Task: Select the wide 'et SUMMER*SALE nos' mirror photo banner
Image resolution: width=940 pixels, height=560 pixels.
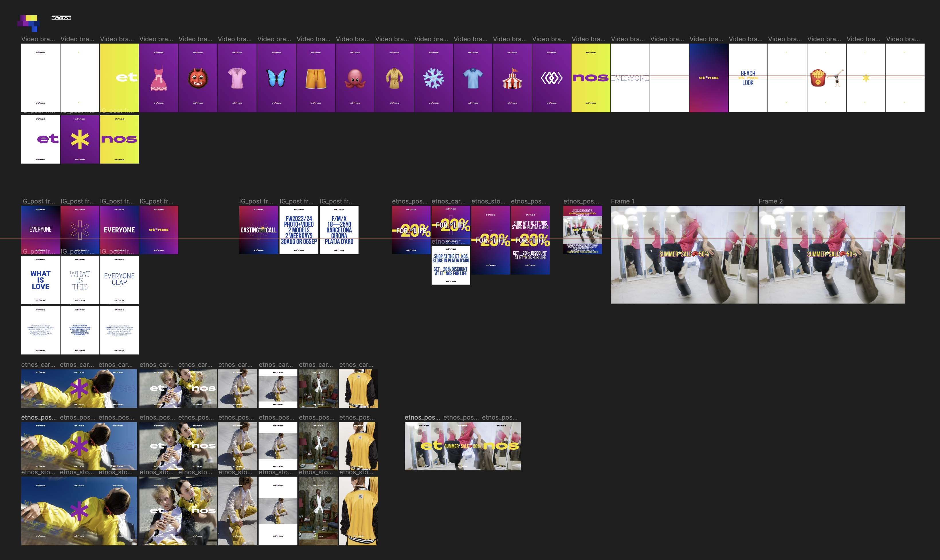Action: tap(463, 446)
